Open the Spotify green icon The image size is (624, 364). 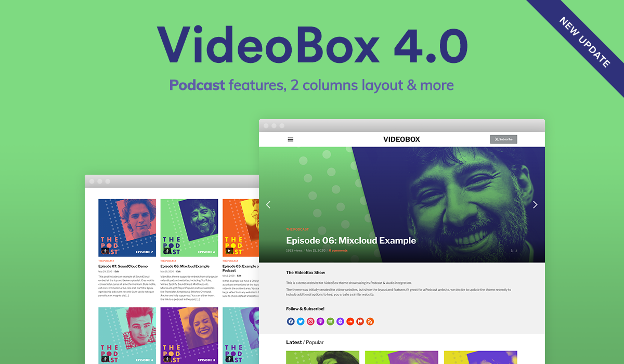(330, 321)
